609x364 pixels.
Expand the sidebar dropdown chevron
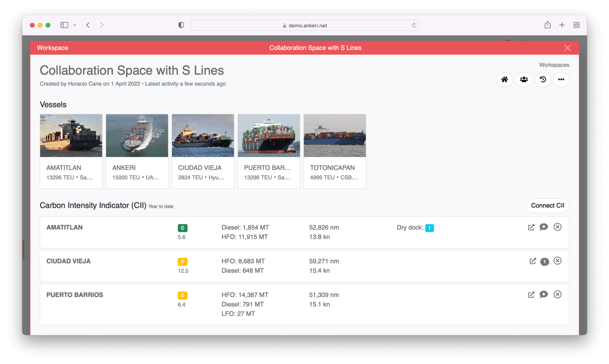[x=74, y=25]
